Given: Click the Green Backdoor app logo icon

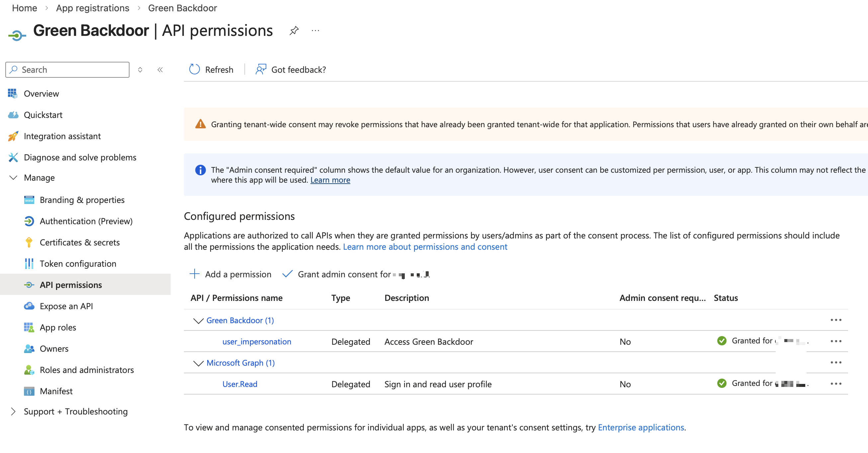Looking at the screenshot, I should [x=17, y=35].
